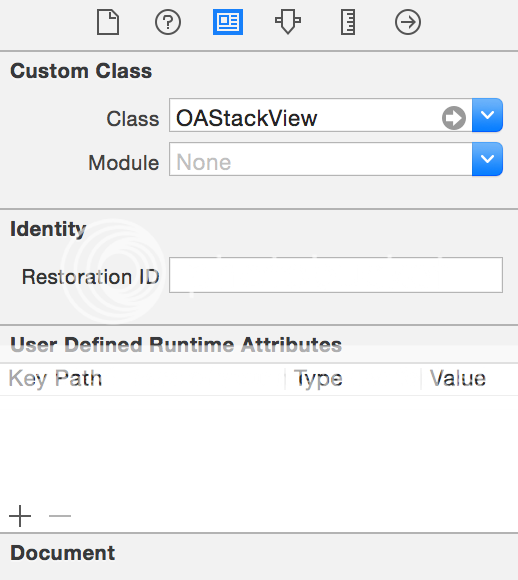Viewport: 518px width, 580px height.
Task: Select the Identity inspector icon
Action: coord(228,22)
